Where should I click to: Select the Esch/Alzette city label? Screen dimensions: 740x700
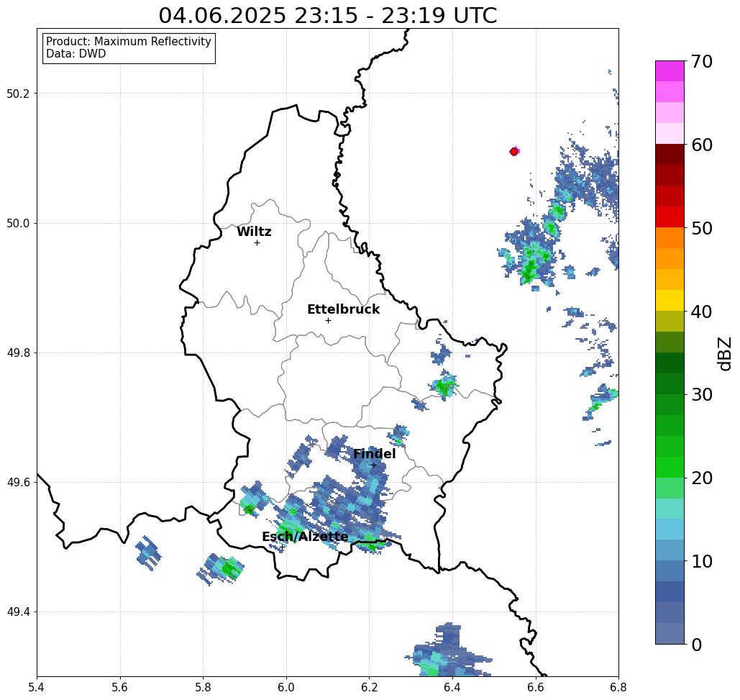305,537
